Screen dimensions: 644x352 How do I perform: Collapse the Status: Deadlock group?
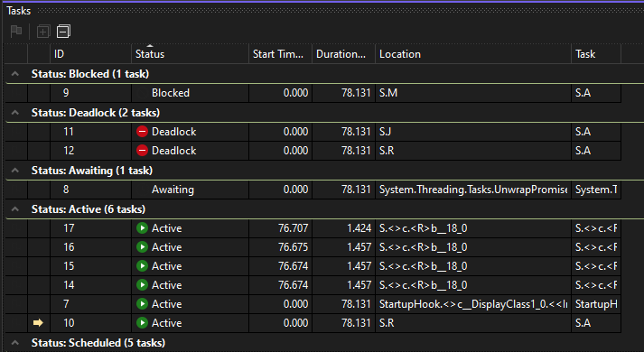(x=15, y=113)
